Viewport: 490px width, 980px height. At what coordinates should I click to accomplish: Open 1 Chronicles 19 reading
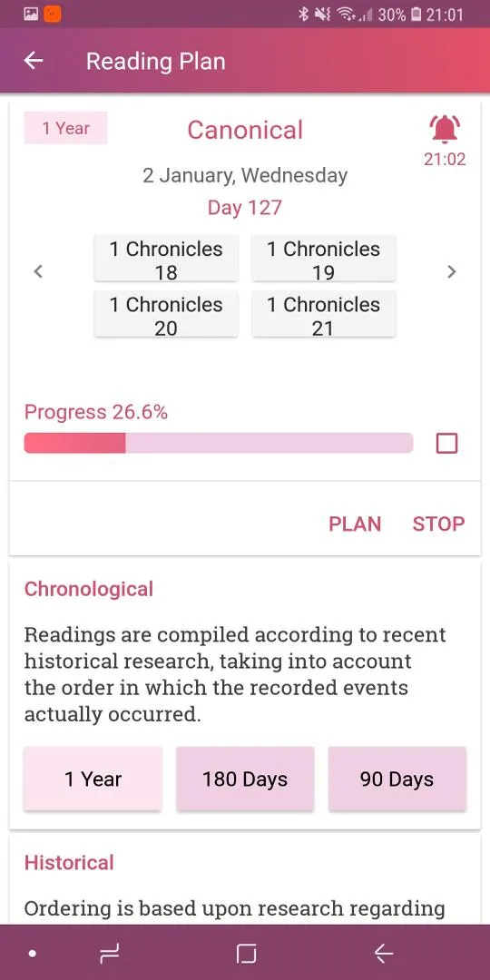click(x=324, y=258)
